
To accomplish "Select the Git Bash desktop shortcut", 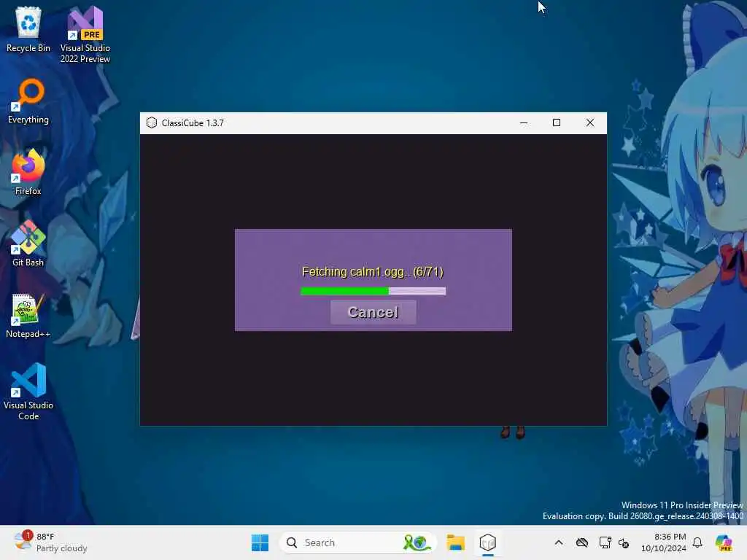I will pyautogui.click(x=28, y=244).
